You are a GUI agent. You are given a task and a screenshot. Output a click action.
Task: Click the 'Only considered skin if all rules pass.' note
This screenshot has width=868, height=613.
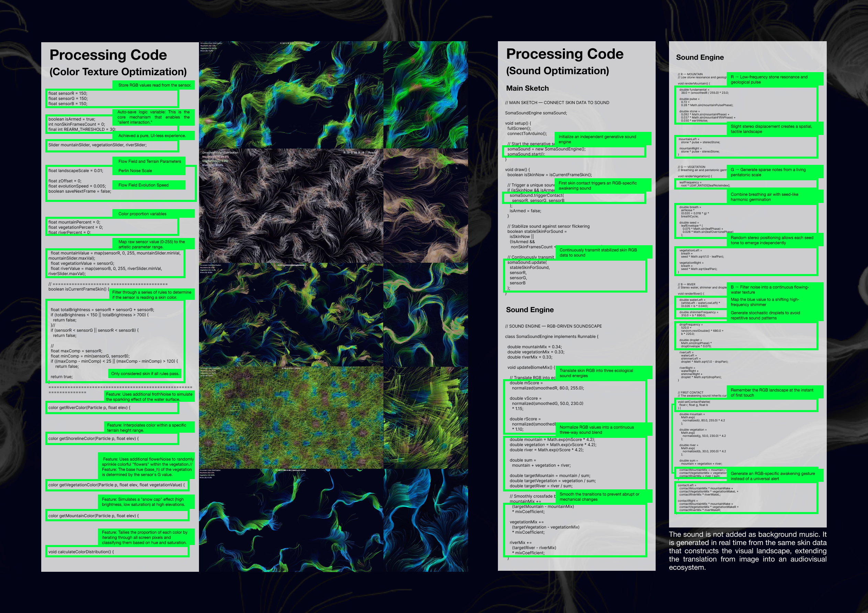coord(145,374)
